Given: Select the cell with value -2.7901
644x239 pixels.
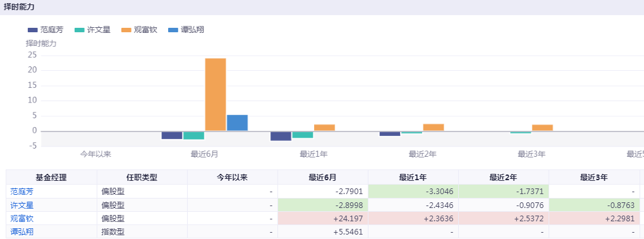Looking at the screenshot, I should (323, 192).
